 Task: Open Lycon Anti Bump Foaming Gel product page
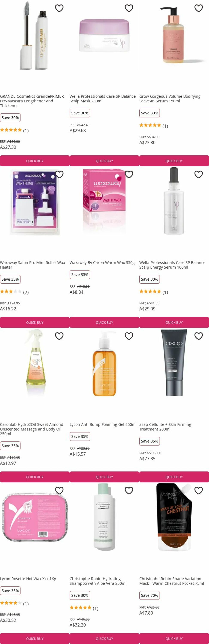click(x=103, y=424)
